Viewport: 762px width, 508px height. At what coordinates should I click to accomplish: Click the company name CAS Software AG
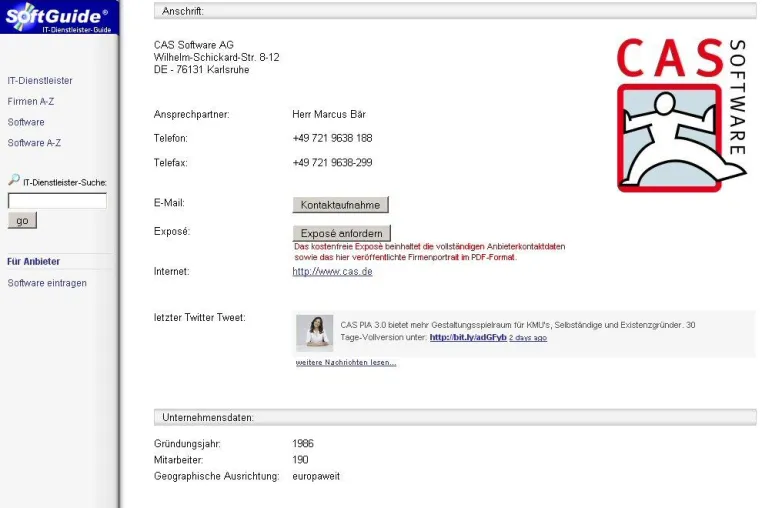[x=194, y=45]
